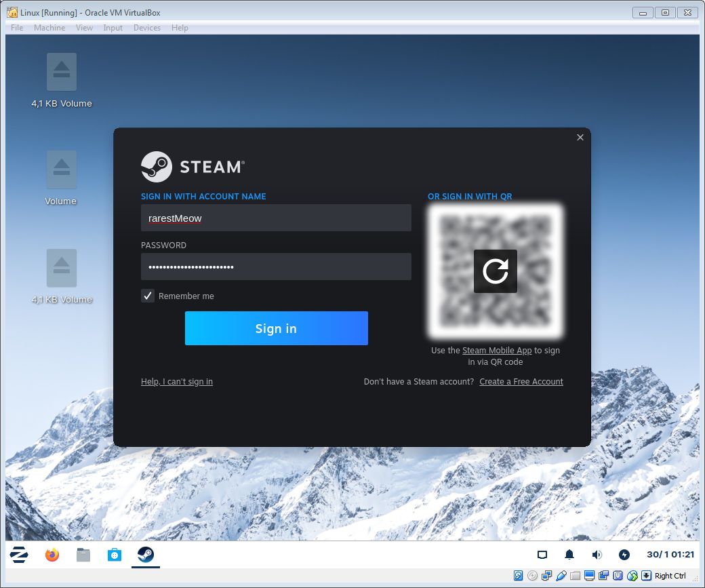The height and width of the screenshot is (588, 705).
Task: Launch Firefox from the taskbar
Action: [52, 554]
